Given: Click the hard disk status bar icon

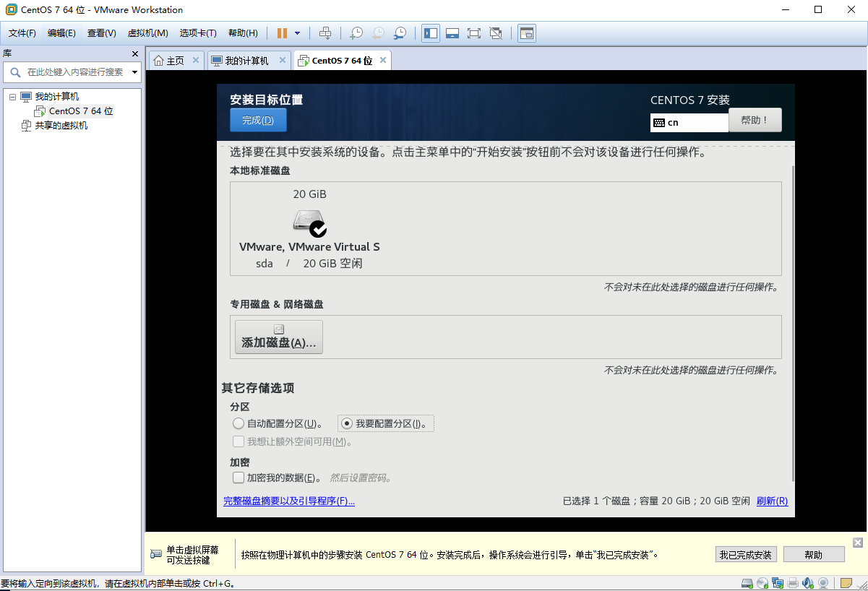Looking at the screenshot, I should (x=748, y=582).
